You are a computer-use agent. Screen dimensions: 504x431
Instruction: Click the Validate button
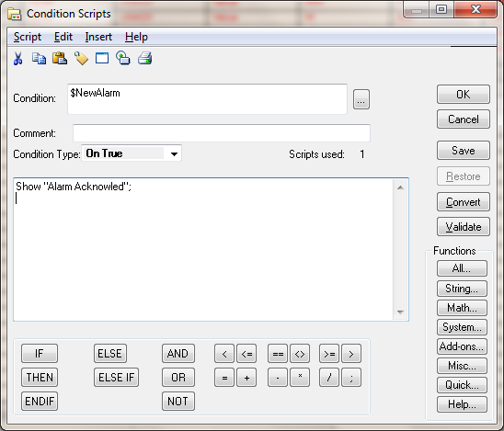tap(464, 227)
